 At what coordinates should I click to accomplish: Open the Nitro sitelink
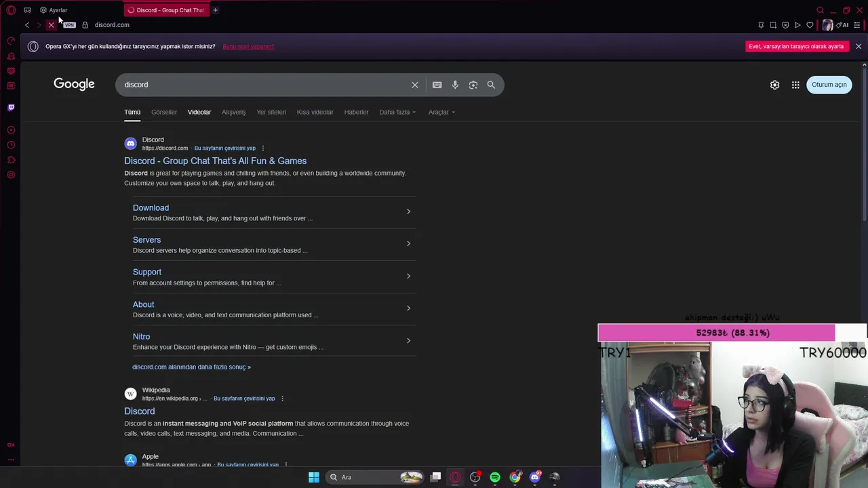[141, 337]
